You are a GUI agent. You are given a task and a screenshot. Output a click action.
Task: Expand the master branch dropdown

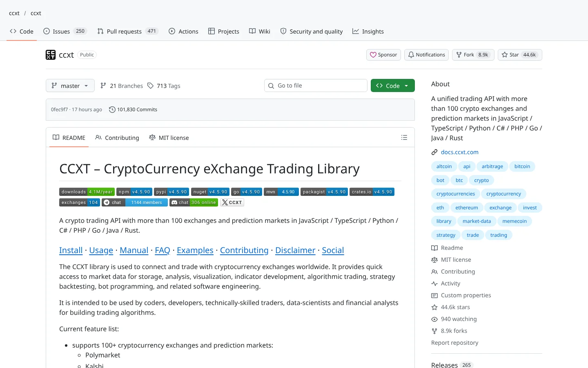pyautogui.click(x=70, y=85)
